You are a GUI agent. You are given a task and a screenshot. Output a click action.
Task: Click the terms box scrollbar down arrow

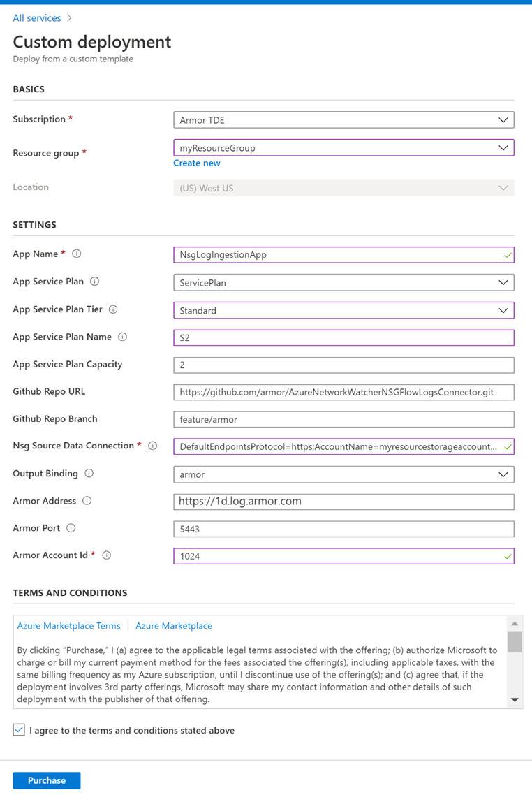coord(515,699)
